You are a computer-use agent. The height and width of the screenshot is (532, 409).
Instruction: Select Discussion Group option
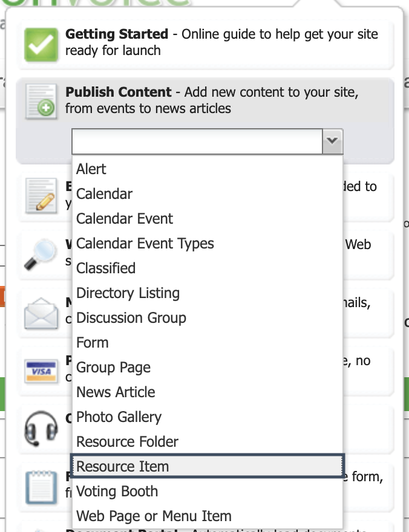coord(208,317)
